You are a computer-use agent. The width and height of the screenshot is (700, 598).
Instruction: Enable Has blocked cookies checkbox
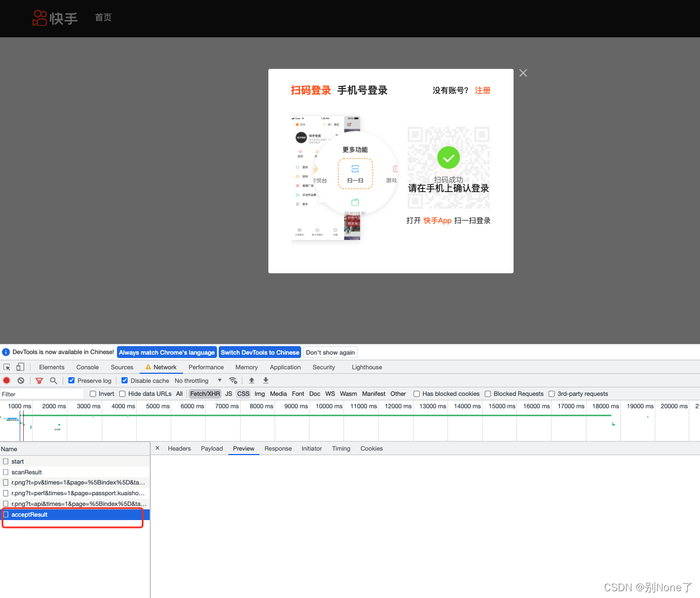point(417,394)
